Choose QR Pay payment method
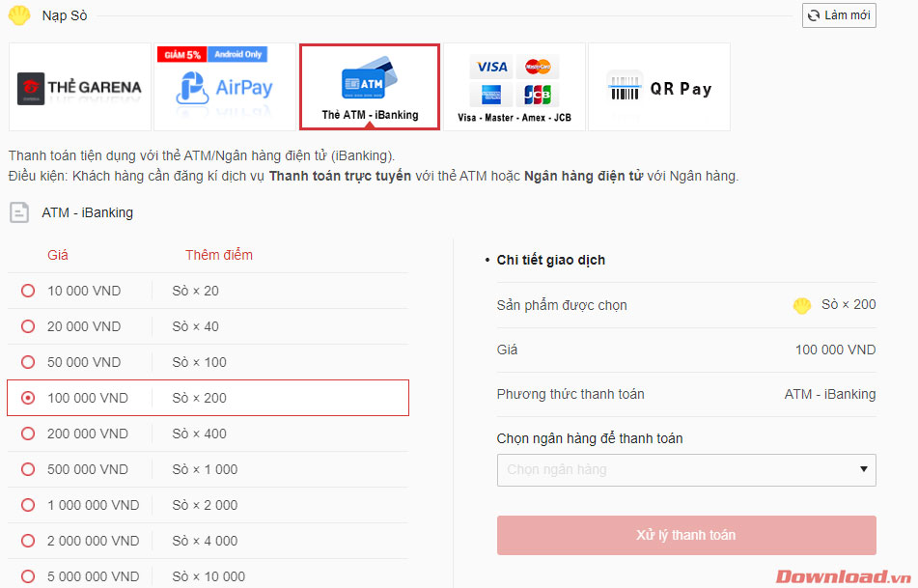Viewport: 918px width, 588px height. pyautogui.click(x=658, y=87)
